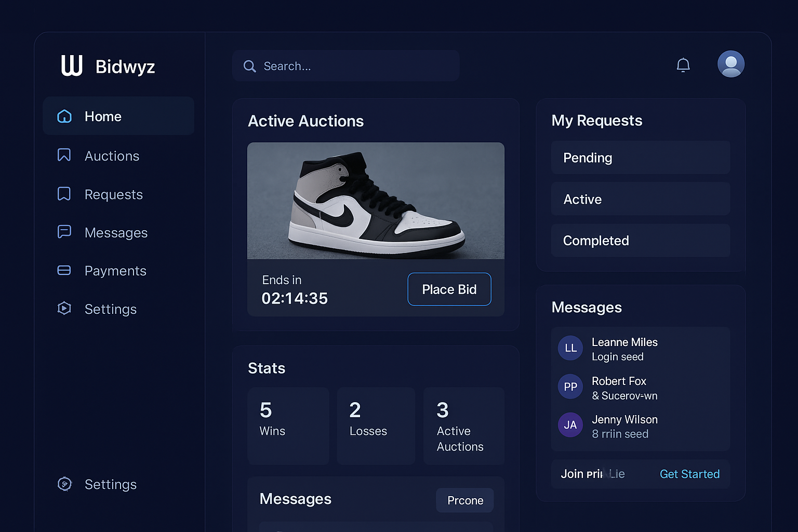The image size is (798, 532).
Task: Click the 2 Losses stat card
Action: coord(376,426)
